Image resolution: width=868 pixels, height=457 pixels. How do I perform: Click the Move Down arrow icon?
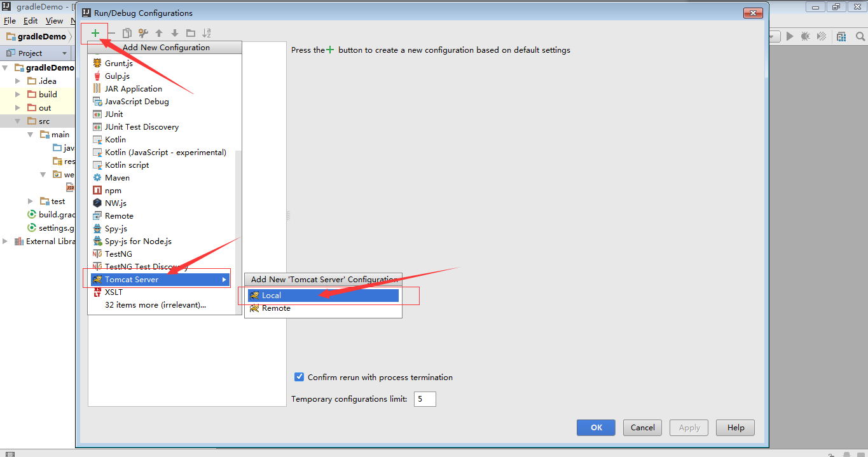175,33
